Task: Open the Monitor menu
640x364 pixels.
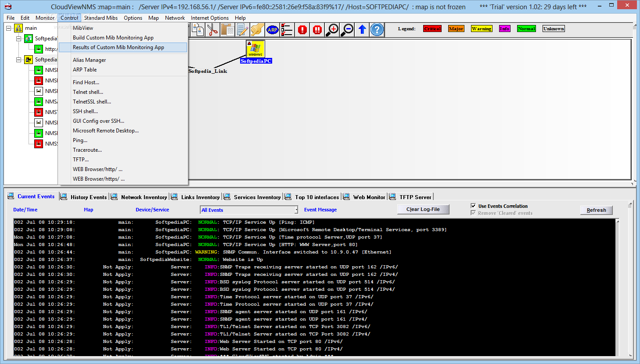Action: 45,18
